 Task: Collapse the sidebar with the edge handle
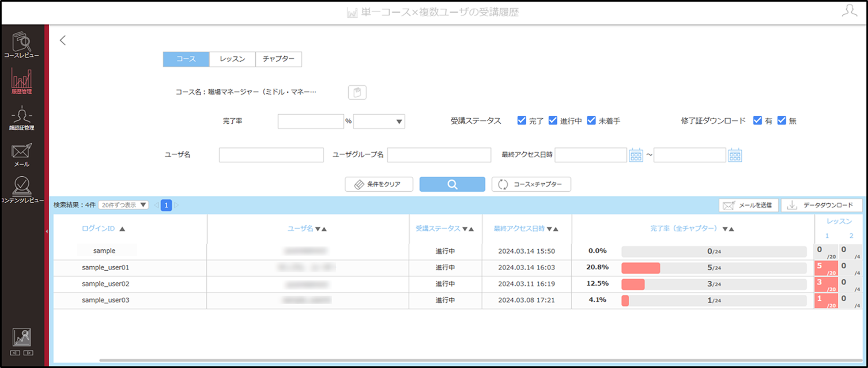[47, 230]
